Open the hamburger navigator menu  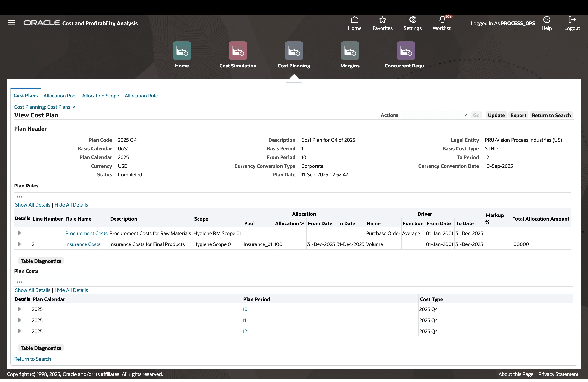(11, 23)
